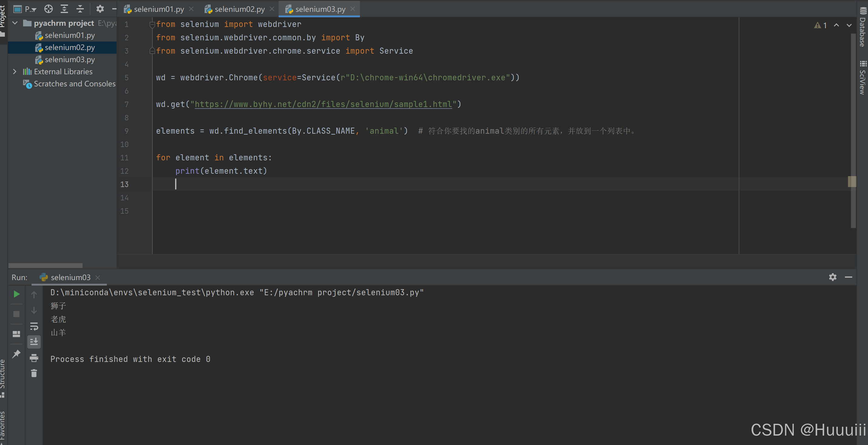Click the locate current file crosshair icon

click(x=49, y=9)
